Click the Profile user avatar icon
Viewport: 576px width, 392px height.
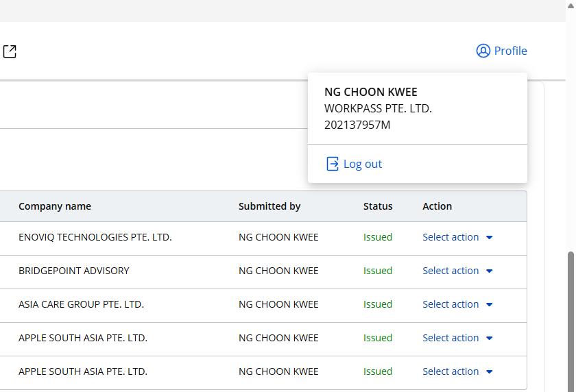(x=483, y=51)
